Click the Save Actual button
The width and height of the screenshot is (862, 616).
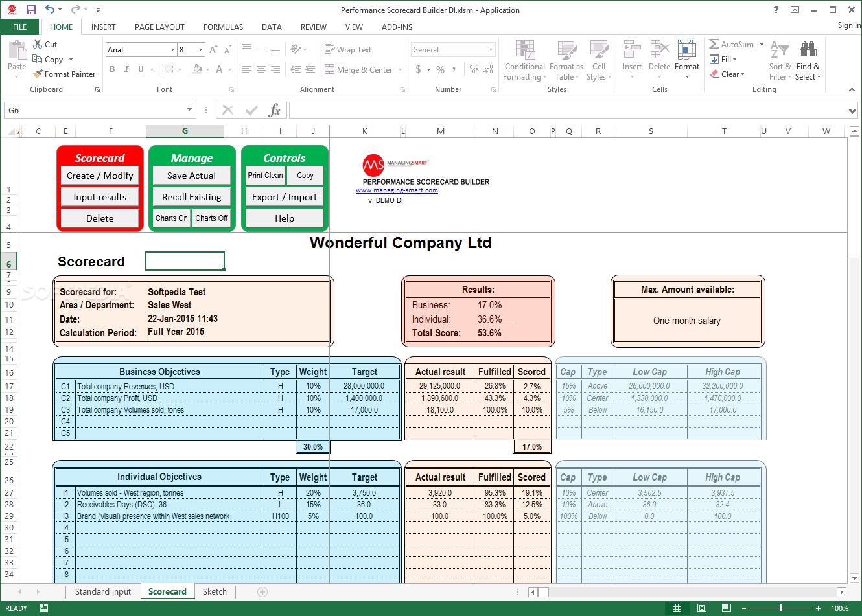(191, 176)
